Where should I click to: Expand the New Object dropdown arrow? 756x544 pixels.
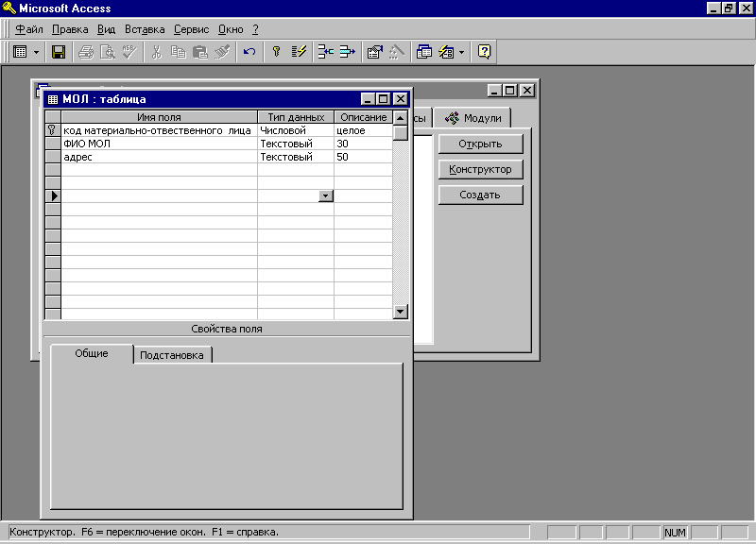coord(461,52)
